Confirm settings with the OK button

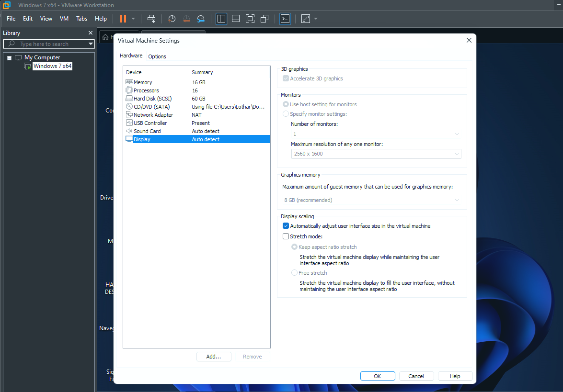[x=378, y=376]
